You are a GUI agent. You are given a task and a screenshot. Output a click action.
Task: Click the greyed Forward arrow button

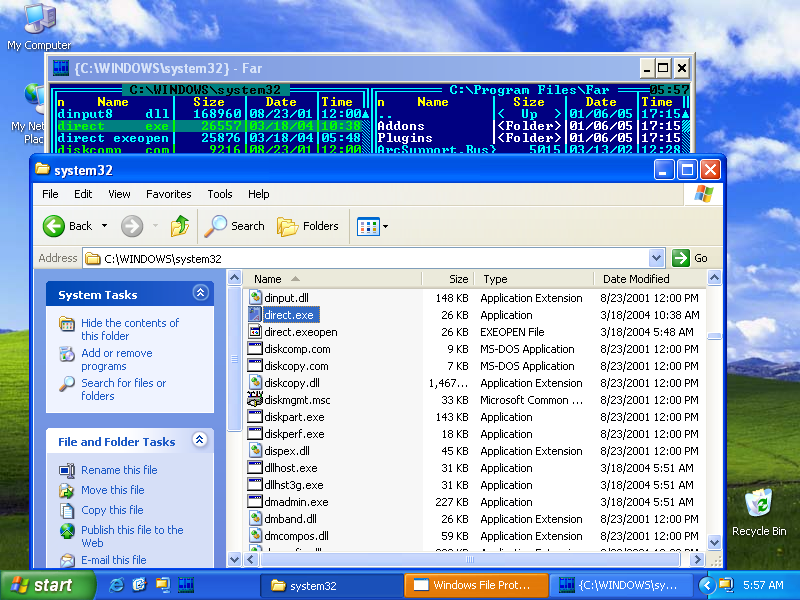(132, 226)
